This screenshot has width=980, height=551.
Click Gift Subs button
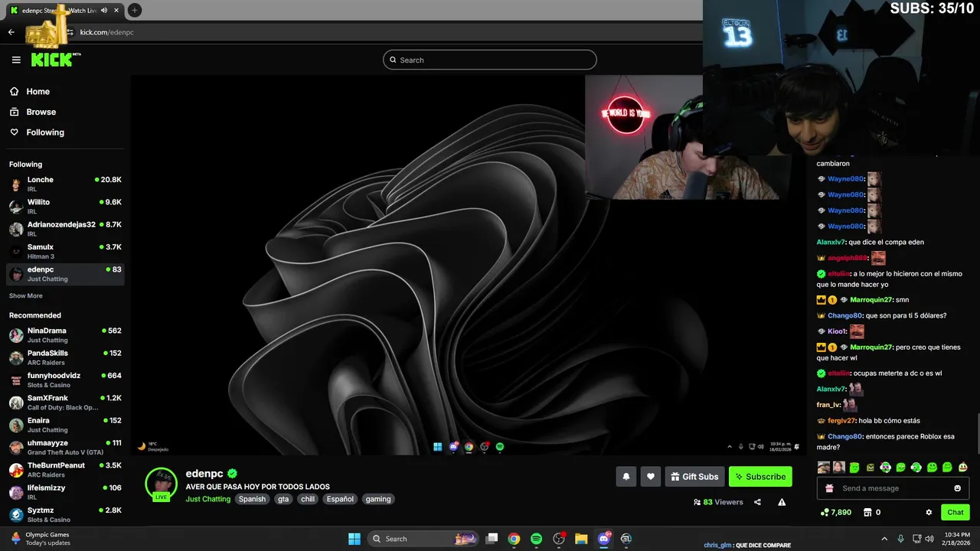tap(694, 477)
